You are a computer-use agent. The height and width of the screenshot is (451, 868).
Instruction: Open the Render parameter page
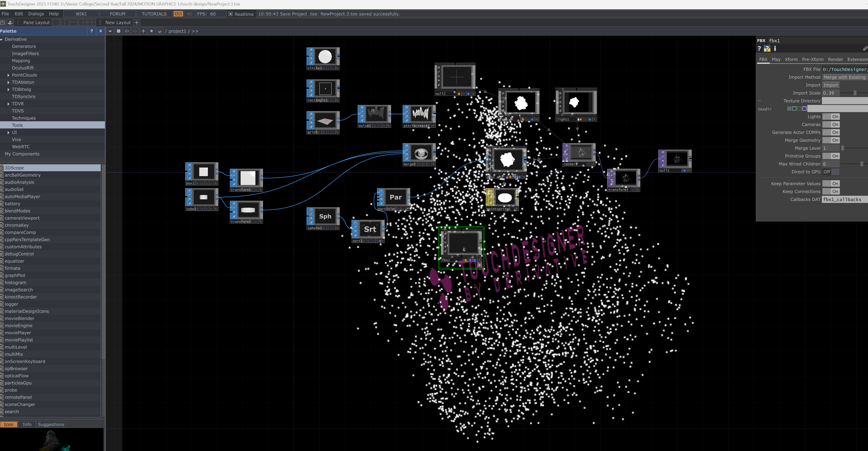[835, 59]
